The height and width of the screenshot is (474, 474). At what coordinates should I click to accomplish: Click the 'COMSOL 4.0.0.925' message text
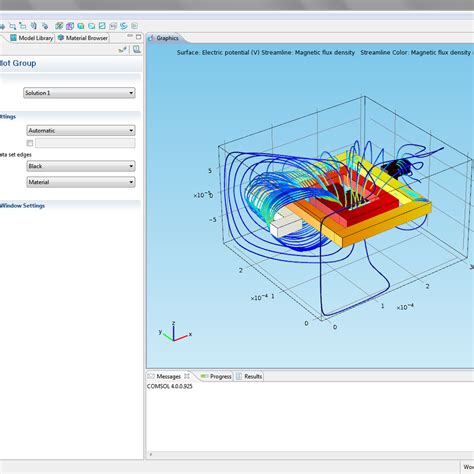point(170,386)
